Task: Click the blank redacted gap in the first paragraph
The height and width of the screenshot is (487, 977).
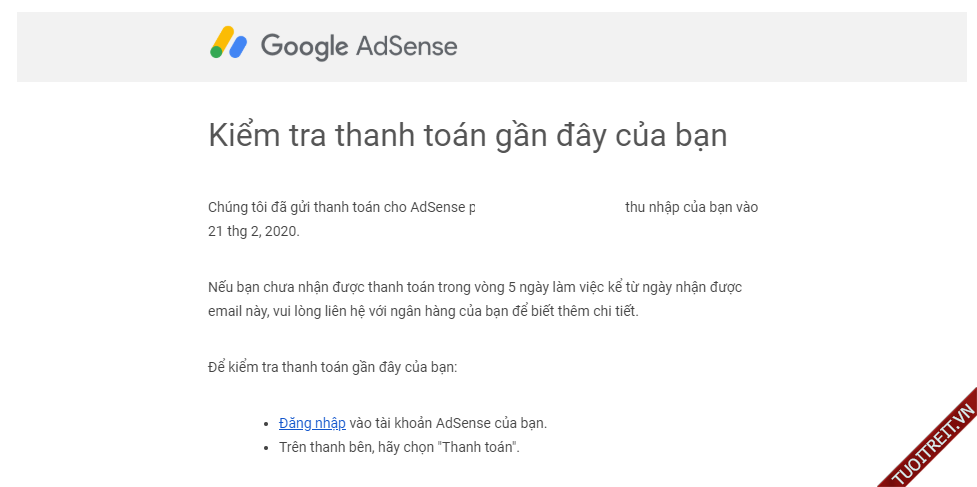Action: [548, 207]
